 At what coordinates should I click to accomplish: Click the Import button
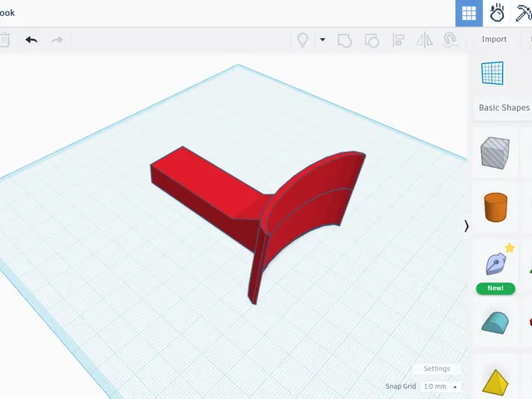494,39
